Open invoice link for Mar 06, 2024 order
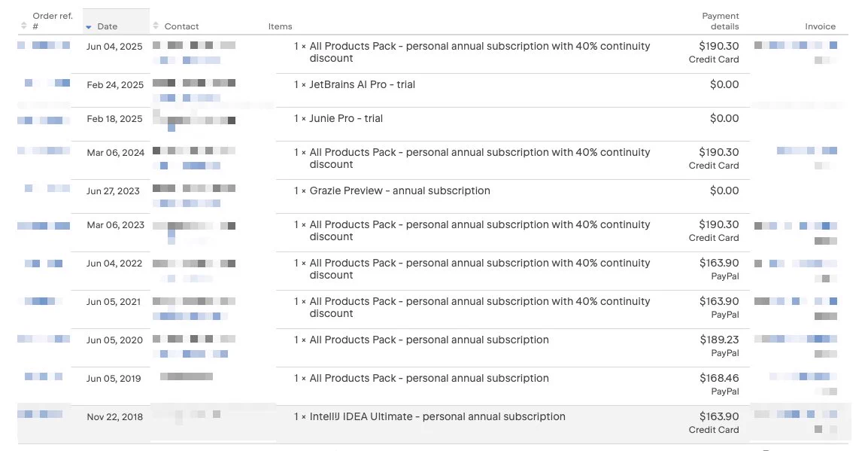The width and height of the screenshot is (868, 451). 806,151
